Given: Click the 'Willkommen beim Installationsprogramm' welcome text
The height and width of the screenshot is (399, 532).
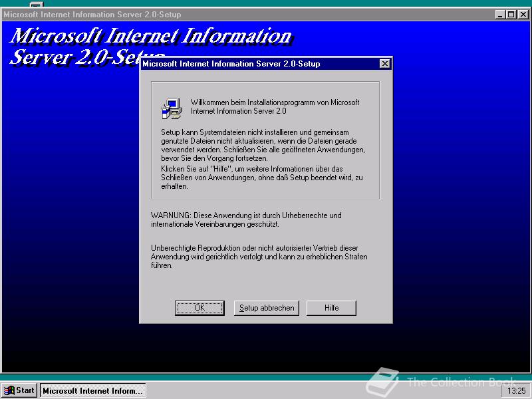Looking at the screenshot, I should click(275, 106).
